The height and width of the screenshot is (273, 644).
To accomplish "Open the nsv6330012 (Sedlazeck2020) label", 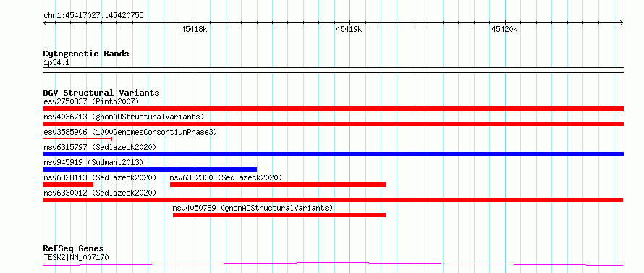I will tap(100, 193).
